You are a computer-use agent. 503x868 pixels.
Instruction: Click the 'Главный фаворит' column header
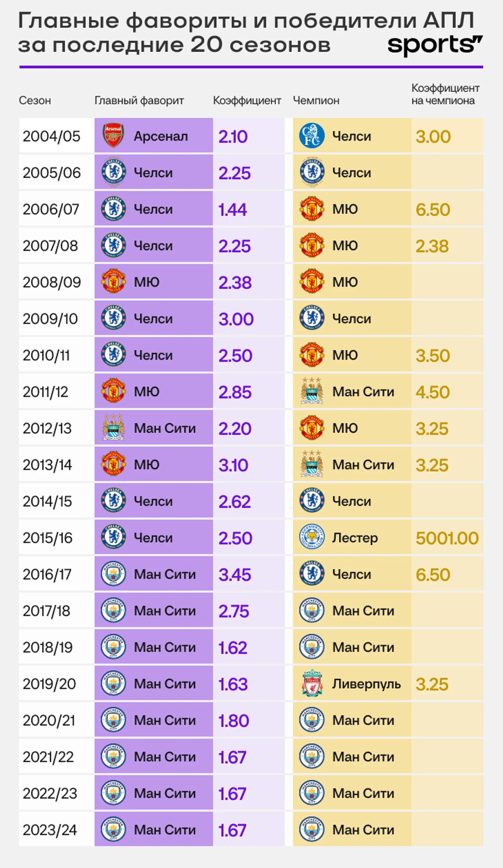[139, 100]
